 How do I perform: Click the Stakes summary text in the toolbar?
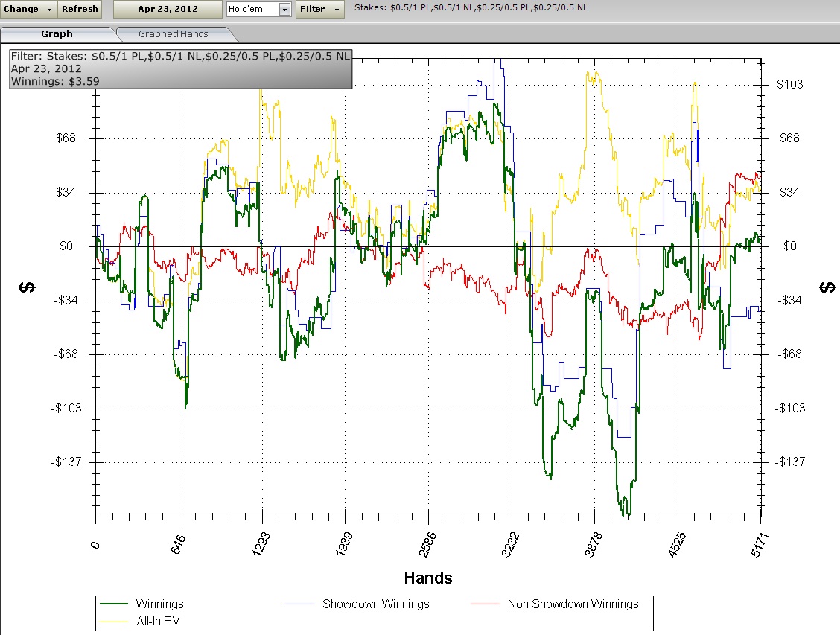[x=471, y=8]
